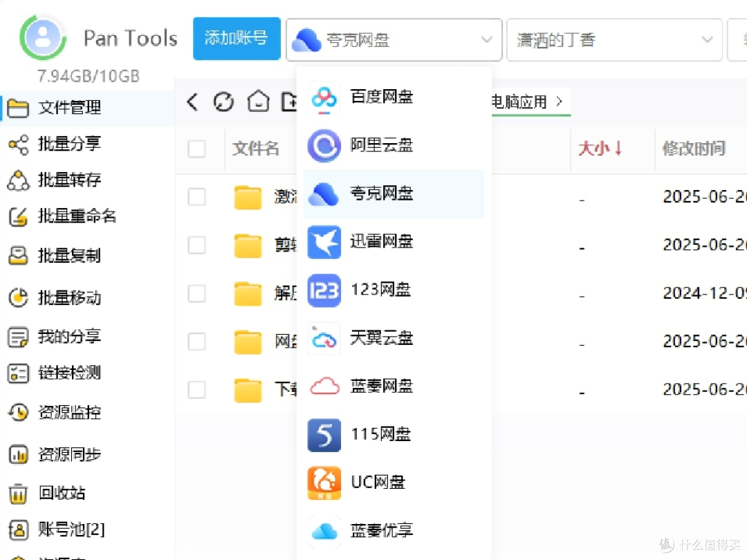
Task: Click the 天翼云盘 cloud logo icon
Action: [324, 339]
